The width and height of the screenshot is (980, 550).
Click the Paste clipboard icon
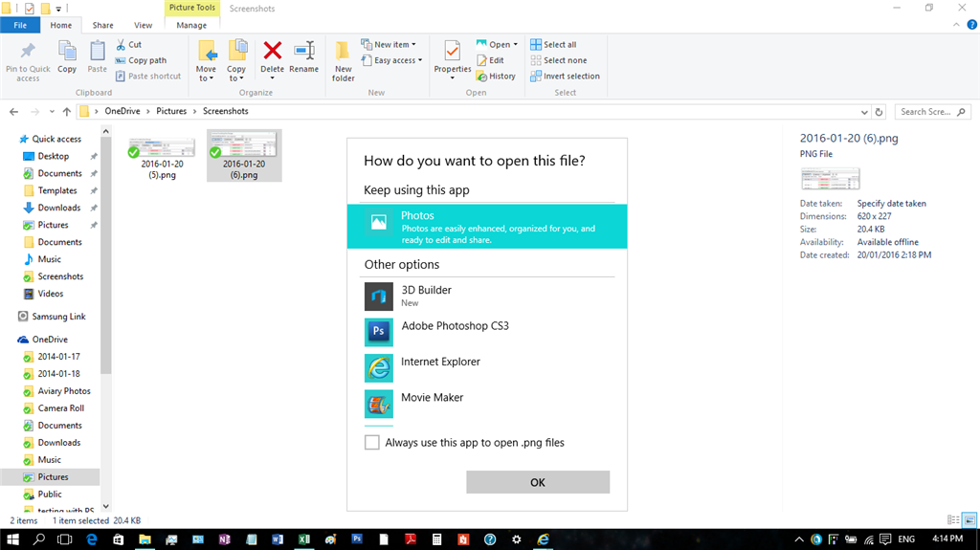coord(97,52)
